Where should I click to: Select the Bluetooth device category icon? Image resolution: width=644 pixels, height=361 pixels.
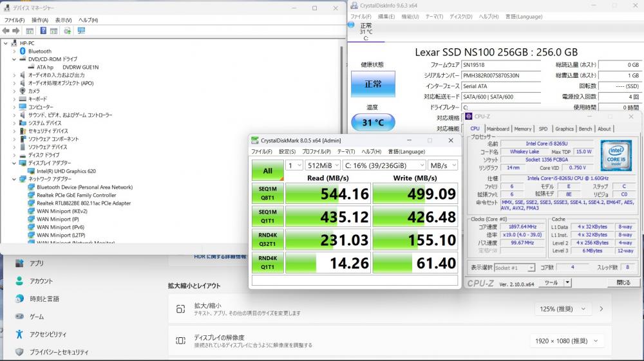(x=23, y=51)
